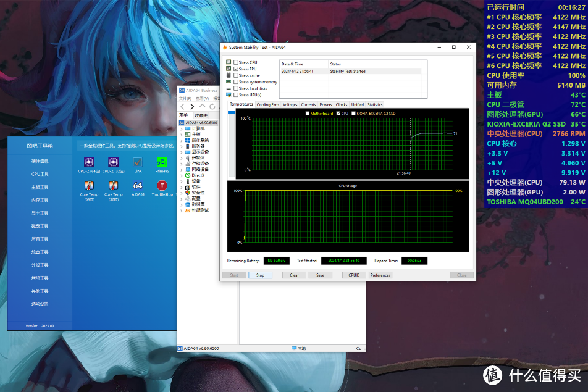Image resolution: width=588 pixels, height=392 pixels.
Task: Click the up-level arrow in AIDA64 toolbar
Action: coord(202,106)
